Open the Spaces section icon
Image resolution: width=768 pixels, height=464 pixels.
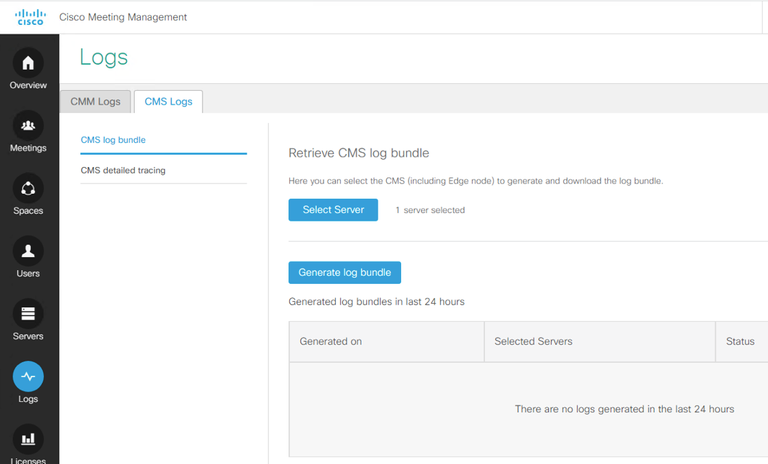tap(28, 188)
